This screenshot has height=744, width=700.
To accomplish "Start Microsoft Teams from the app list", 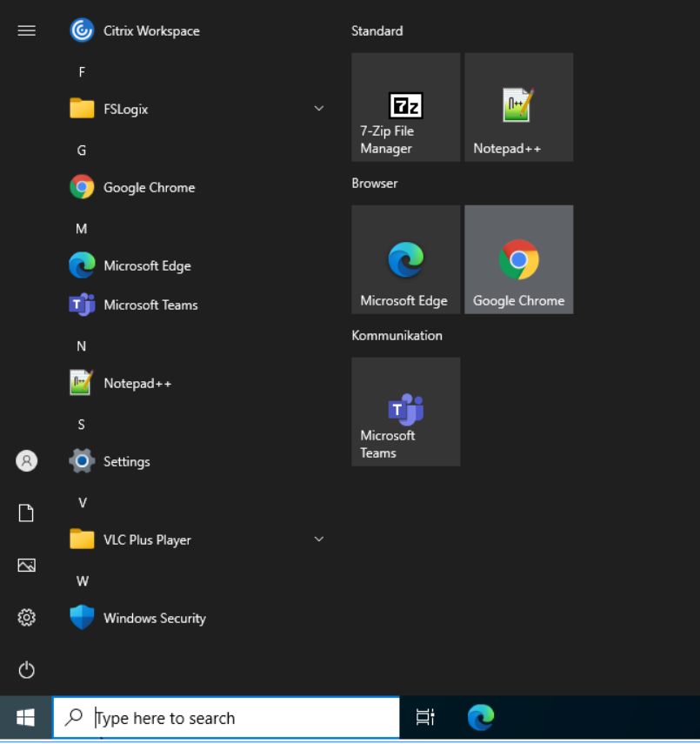I will [x=197, y=305].
